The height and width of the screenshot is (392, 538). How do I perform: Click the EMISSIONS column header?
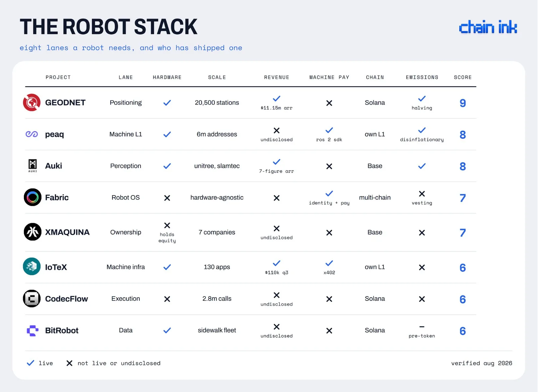422,77
